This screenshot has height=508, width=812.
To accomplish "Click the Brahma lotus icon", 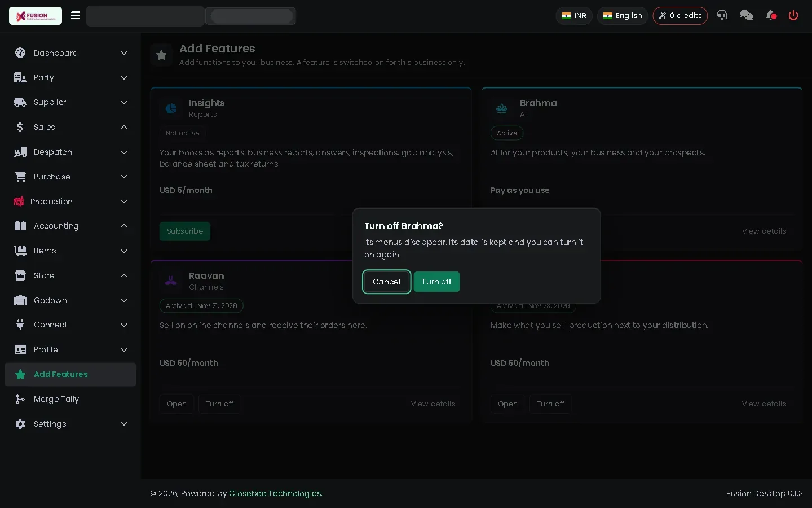I will (502, 108).
